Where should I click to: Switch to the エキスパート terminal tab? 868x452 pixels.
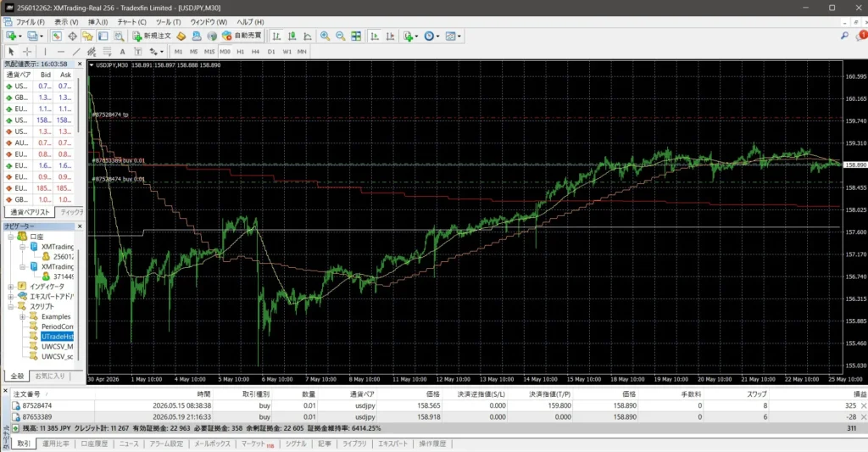click(392, 444)
